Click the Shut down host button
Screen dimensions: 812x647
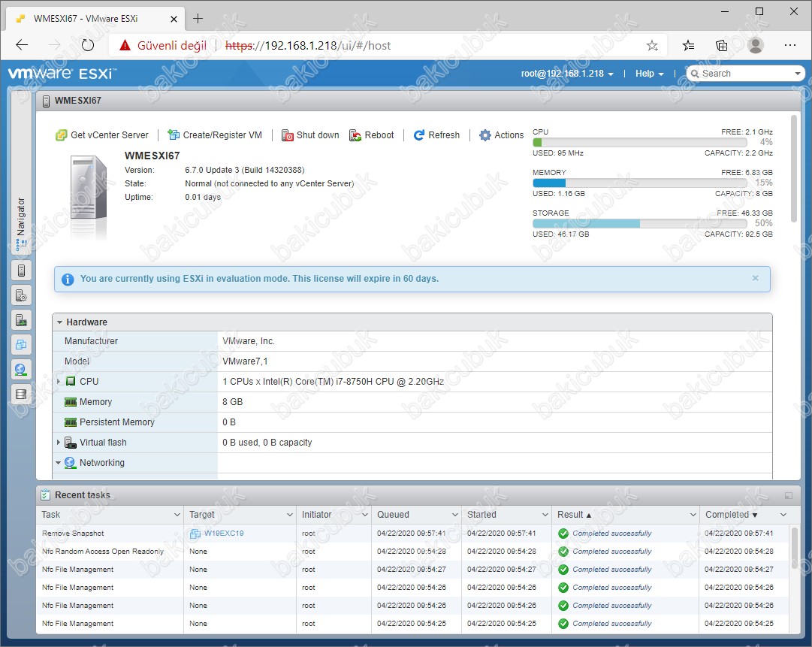point(310,135)
